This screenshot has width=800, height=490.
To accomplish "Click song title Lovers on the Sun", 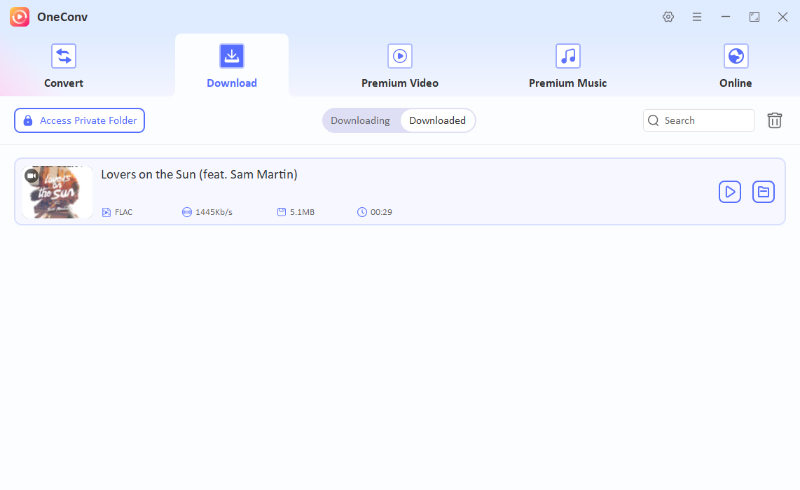I will [x=199, y=175].
